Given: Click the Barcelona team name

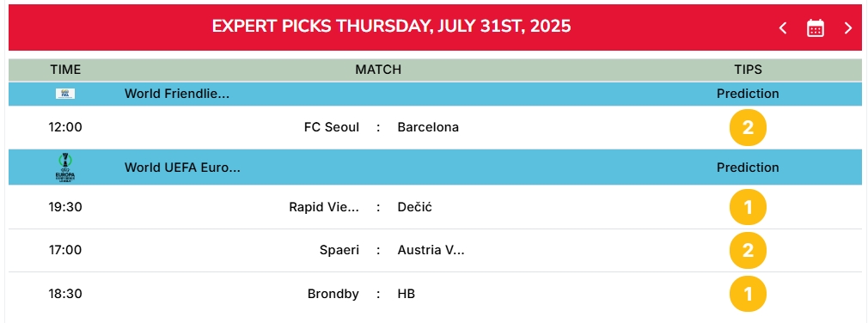Looking at the screenshot, I should pos(428,127).
